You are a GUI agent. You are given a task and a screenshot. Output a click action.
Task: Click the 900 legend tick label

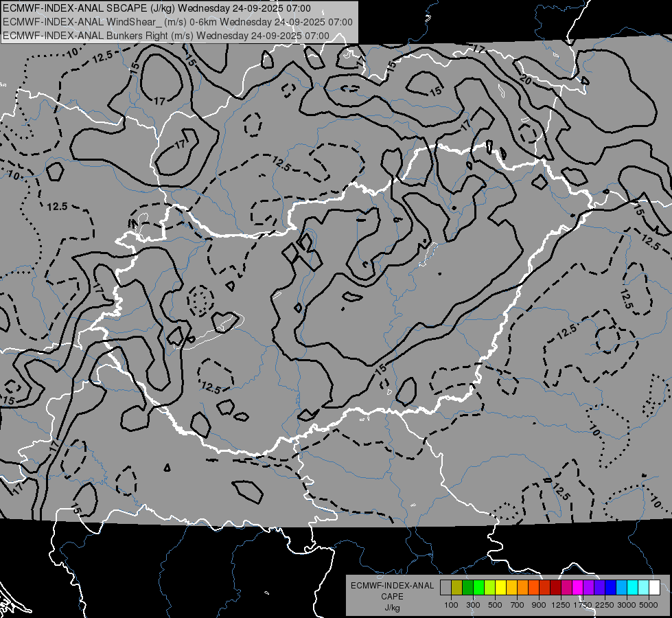(539, 605)
